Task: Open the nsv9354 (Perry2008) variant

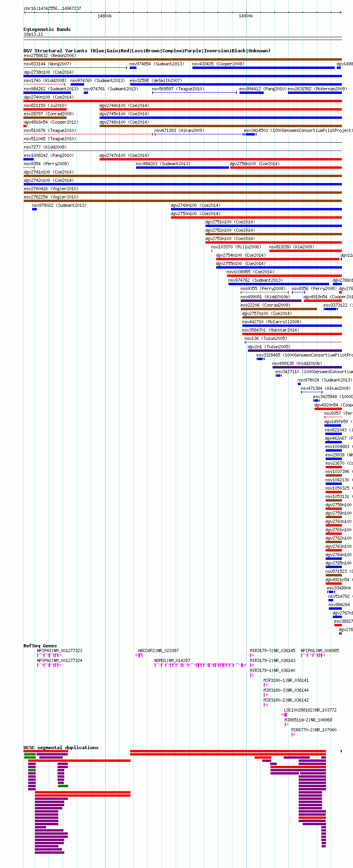Action: tap(46, 164)
